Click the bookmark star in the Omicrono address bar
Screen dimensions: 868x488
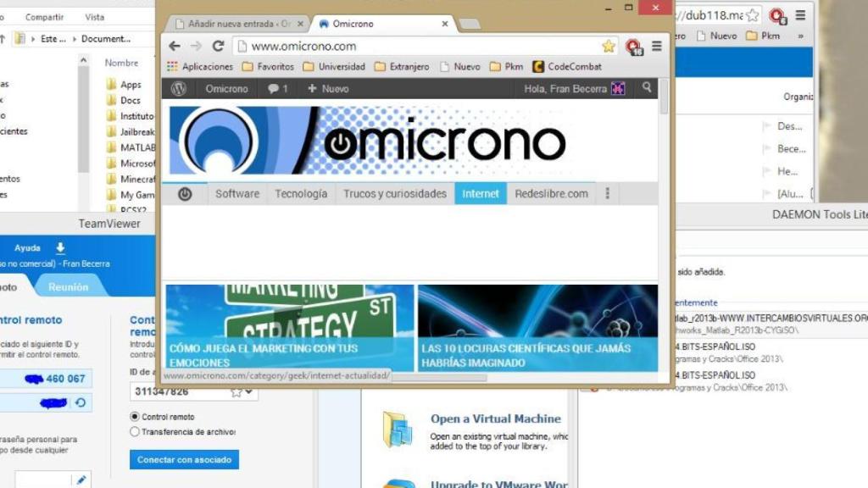[608, 47]
